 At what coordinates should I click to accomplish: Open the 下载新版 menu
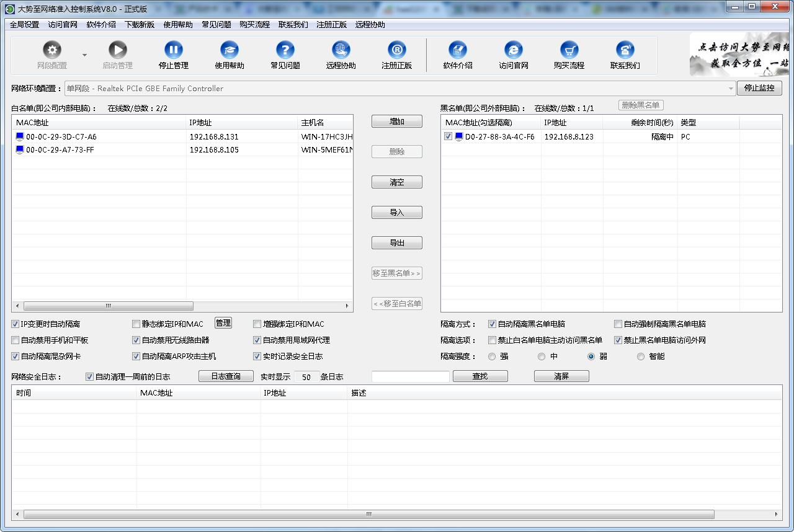click(x=140, y=25)
